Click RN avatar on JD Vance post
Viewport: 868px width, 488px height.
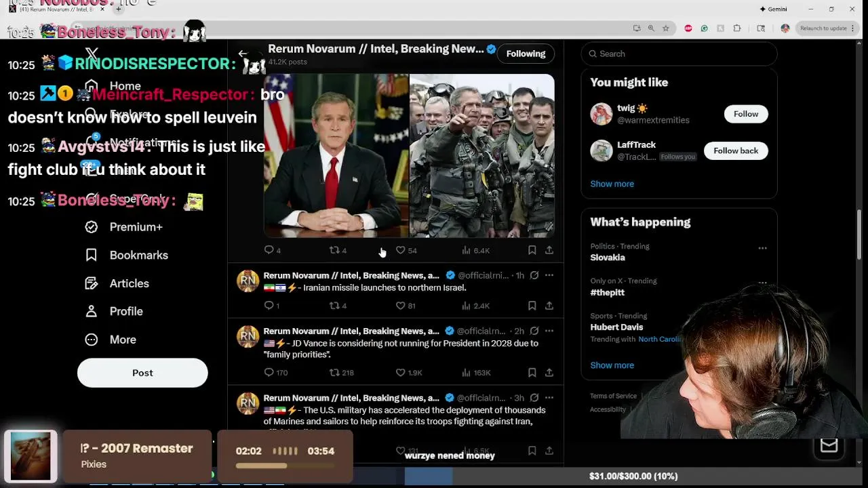click(248, 336)
